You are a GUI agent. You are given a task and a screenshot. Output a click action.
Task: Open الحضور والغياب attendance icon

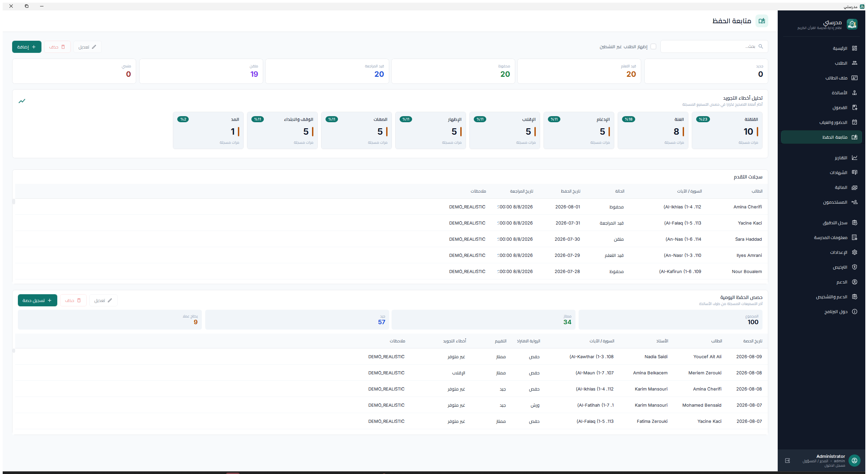[x=854, y=122]
